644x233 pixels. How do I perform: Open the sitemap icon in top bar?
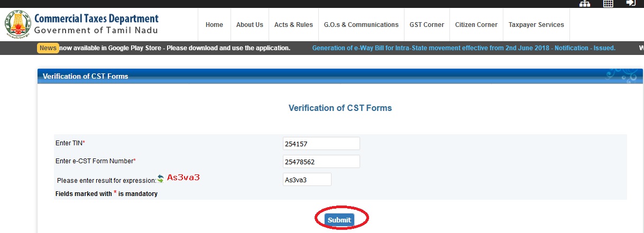click(585, 3)
